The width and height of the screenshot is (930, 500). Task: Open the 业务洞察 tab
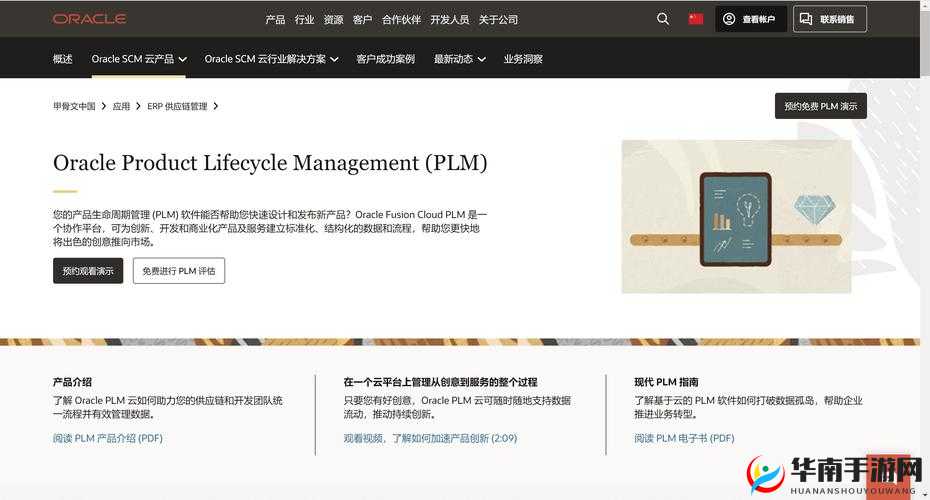pos(523,59)
